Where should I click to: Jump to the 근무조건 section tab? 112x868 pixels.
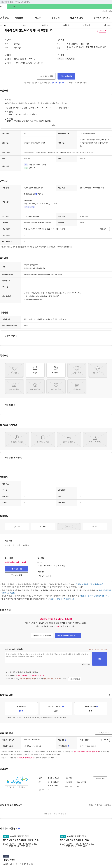pyautogui.click(x=24, y=25)
